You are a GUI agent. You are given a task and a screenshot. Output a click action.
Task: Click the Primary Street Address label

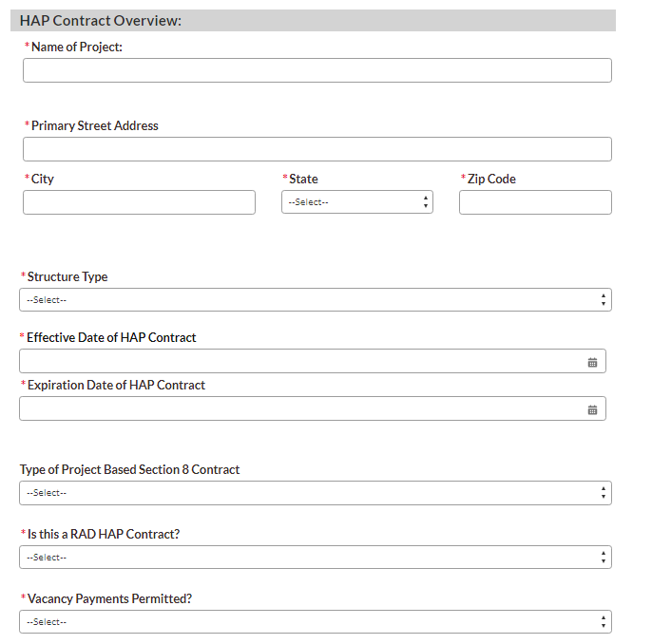(94, 125)
